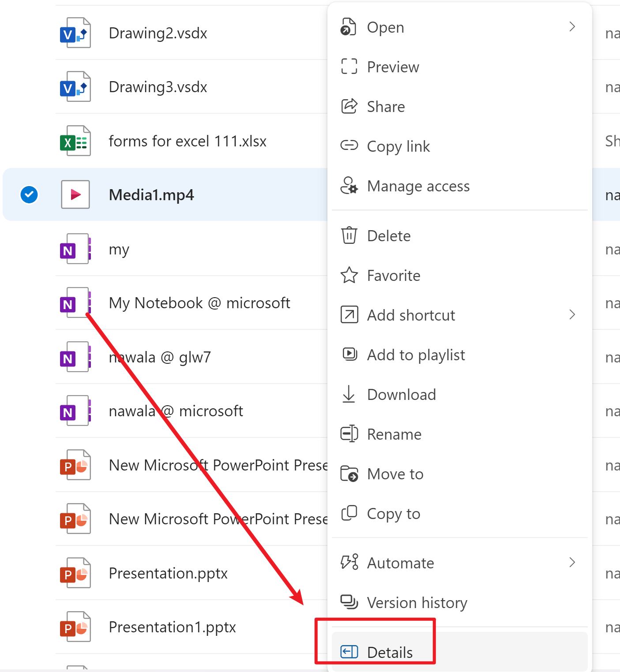Click Add to playlist
Image resolution: width=620 pixels, height=672 pixels.
416,355
